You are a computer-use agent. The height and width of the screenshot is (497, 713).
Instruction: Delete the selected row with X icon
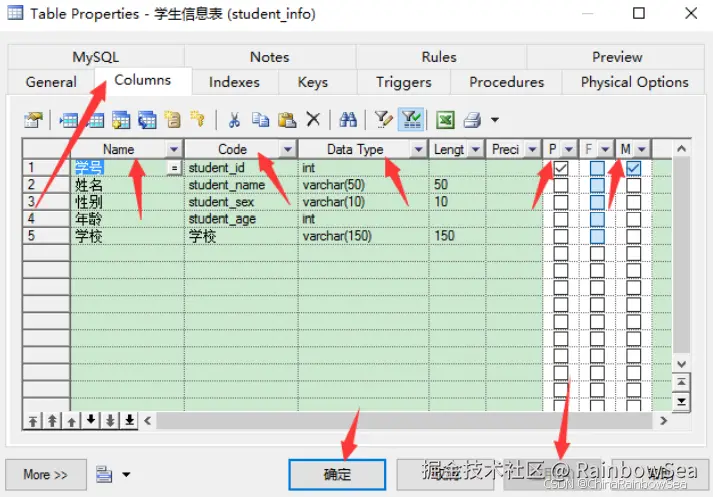tap(313, 120)
